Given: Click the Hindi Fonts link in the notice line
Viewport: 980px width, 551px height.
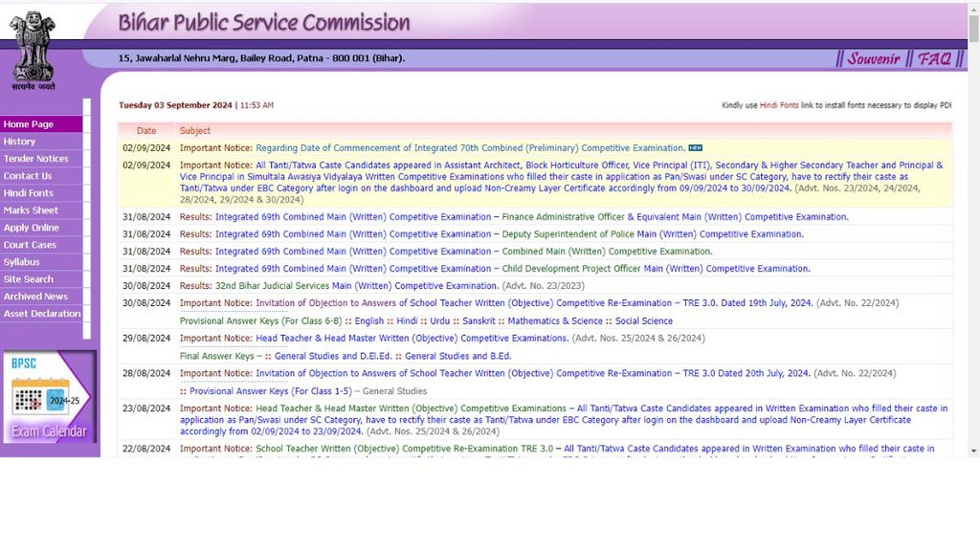Looking at the screenshot, I should [x=779, y=105].
